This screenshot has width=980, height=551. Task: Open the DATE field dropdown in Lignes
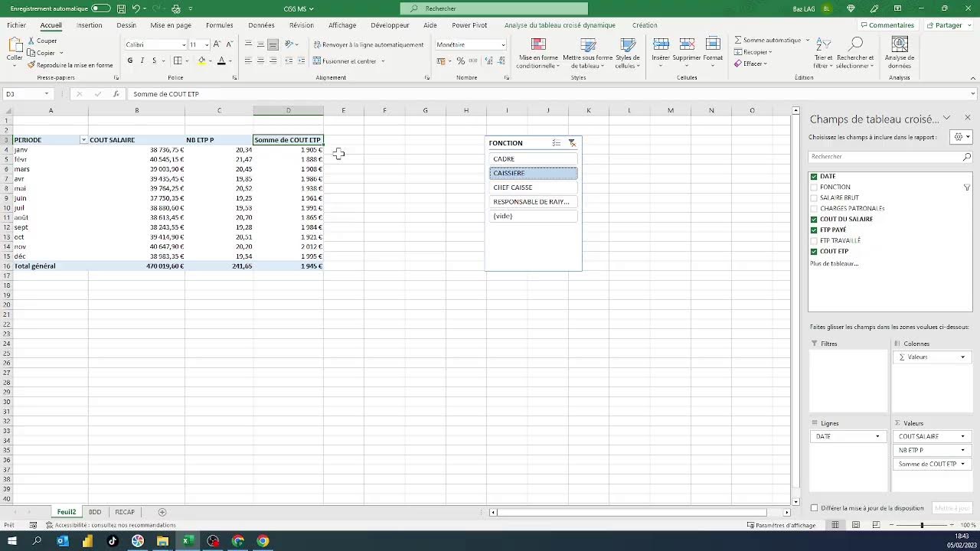pos(877,436)
